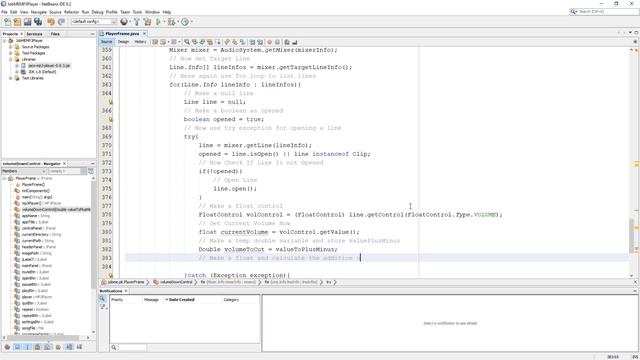Click the search icon in IDE search box

[574, 12]
